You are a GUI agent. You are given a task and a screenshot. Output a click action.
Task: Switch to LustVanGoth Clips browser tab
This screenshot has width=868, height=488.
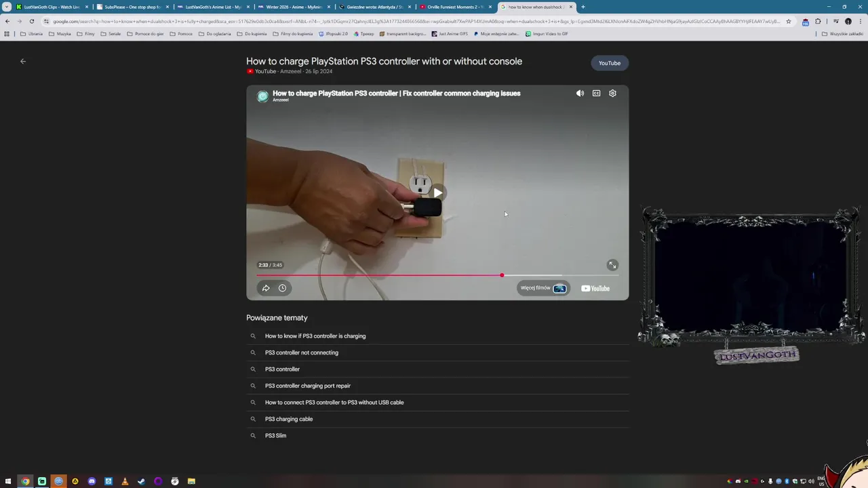tap(52, 7)
